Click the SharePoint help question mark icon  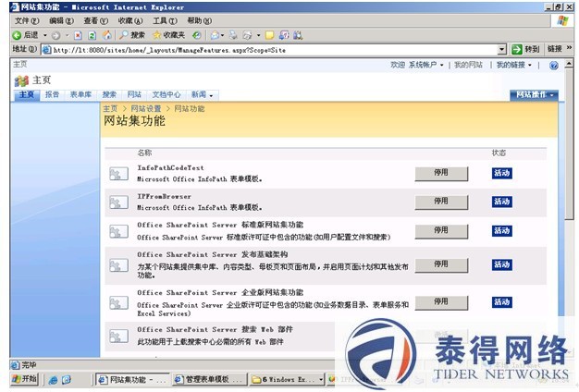553,66
